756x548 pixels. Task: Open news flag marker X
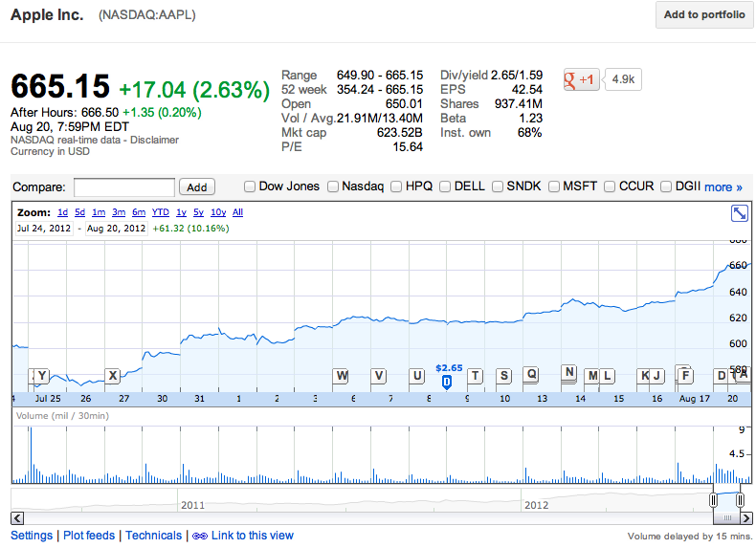coord(112,375)
